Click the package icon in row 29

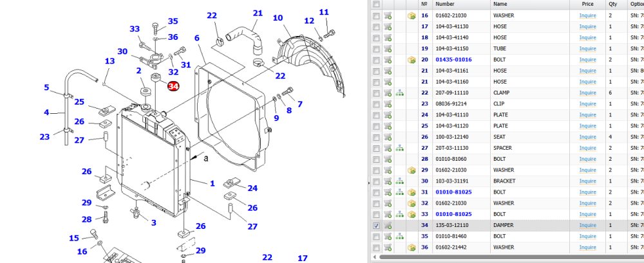(412, 170)
